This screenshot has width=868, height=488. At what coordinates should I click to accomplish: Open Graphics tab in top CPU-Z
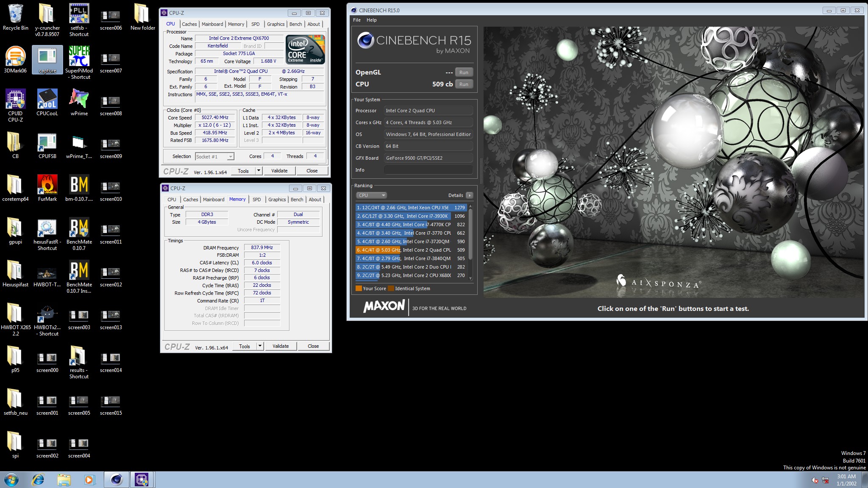tap(276, 24)
